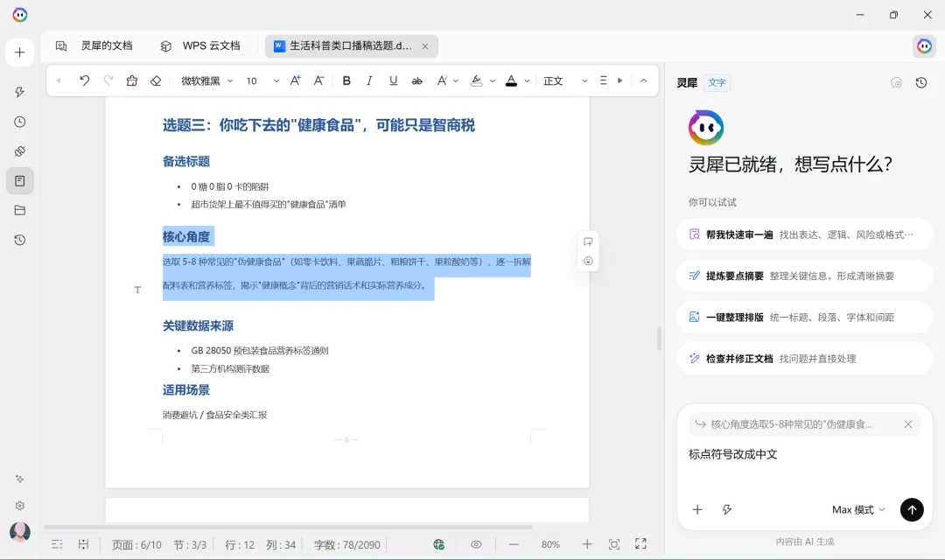Viewport: 945px width, 560px height.
Task: Click the Lingxi logo at top left
Action: [20, 15]
